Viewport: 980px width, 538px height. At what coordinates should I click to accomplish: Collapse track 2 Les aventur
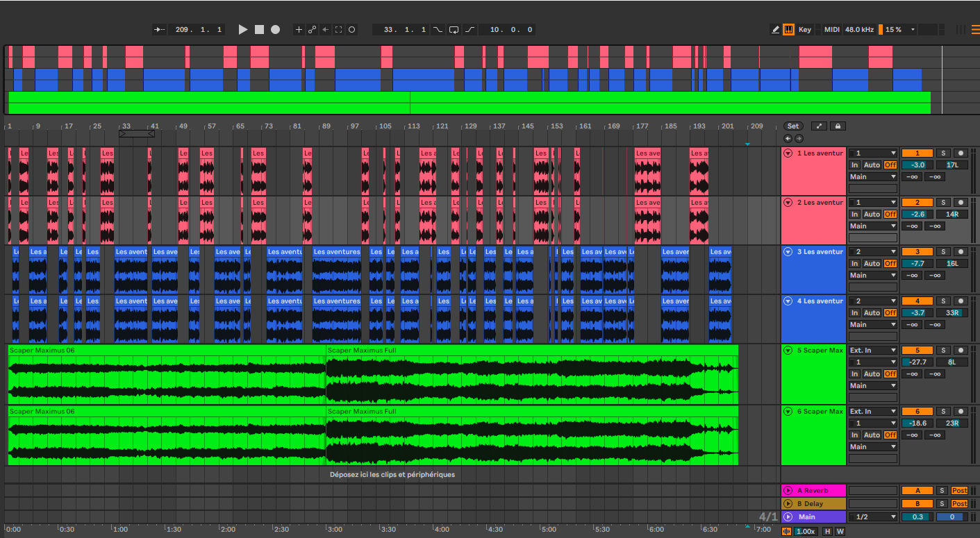click(788, 203)
